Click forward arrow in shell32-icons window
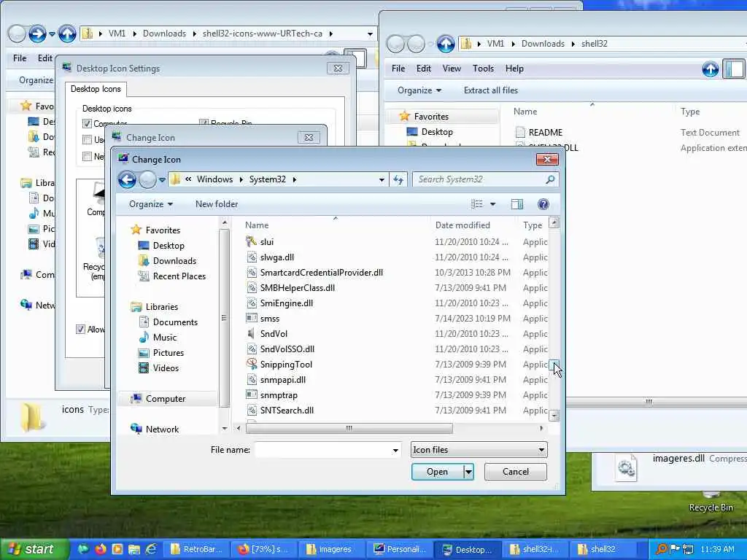 tap(37, 34)
